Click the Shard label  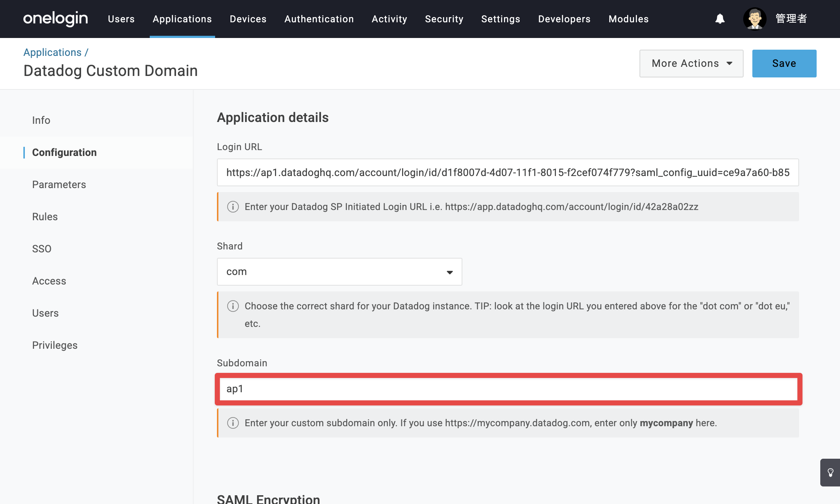point(230,246)
